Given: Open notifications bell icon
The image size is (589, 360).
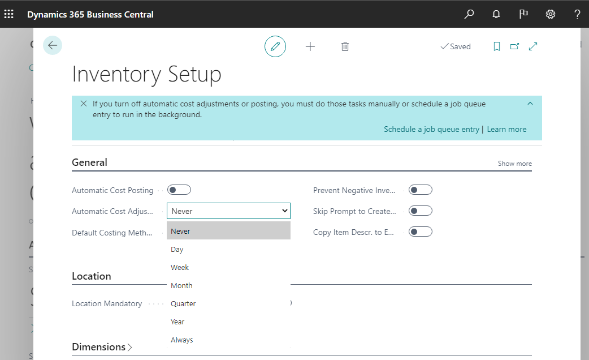Looking at the screenshot, I should pyautogui.click(x=496, y=14).
